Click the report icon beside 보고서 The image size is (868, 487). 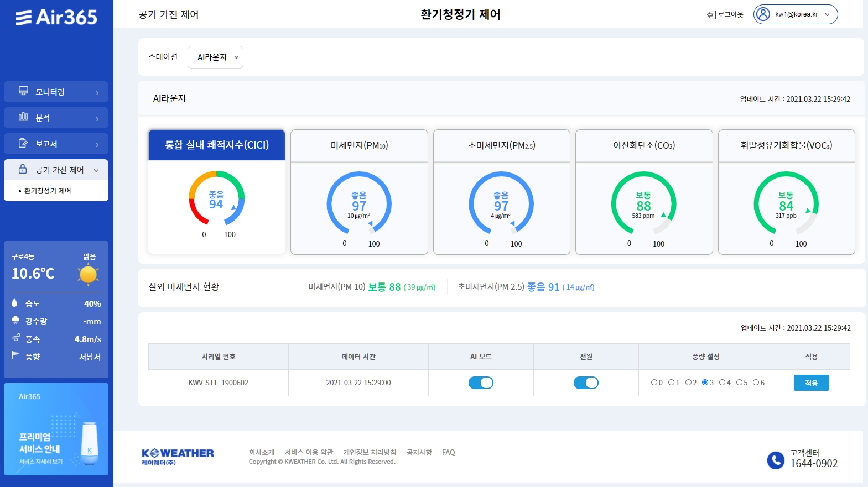(23, 143)
